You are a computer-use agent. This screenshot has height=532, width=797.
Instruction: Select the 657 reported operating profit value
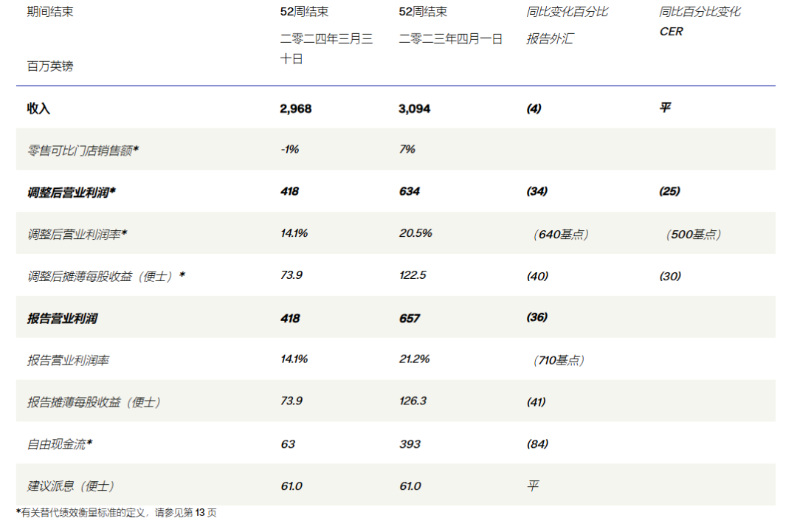[x=410, y=319]
